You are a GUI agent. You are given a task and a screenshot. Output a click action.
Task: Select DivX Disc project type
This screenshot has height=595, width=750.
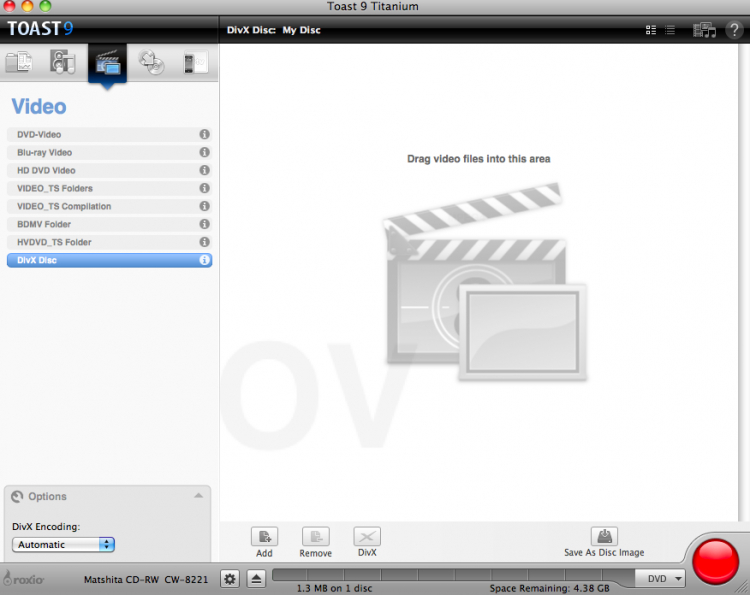tap(109, 260)
